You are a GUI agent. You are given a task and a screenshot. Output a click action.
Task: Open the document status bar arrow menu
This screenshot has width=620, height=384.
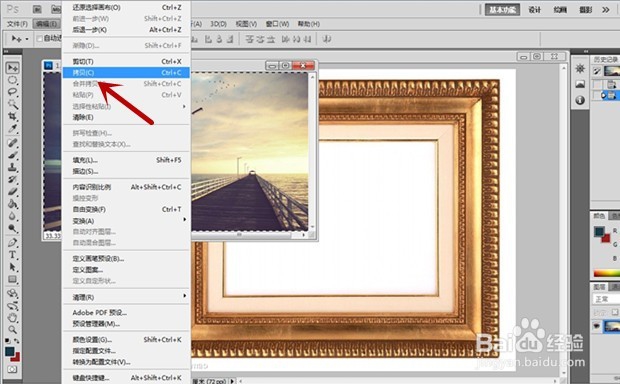[232, 381]
